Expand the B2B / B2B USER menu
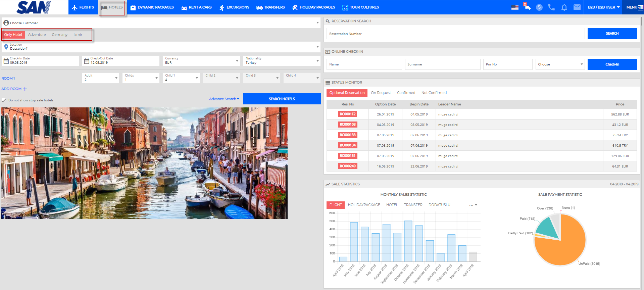The width and height of the screenshot is (644, 290). 603,7
